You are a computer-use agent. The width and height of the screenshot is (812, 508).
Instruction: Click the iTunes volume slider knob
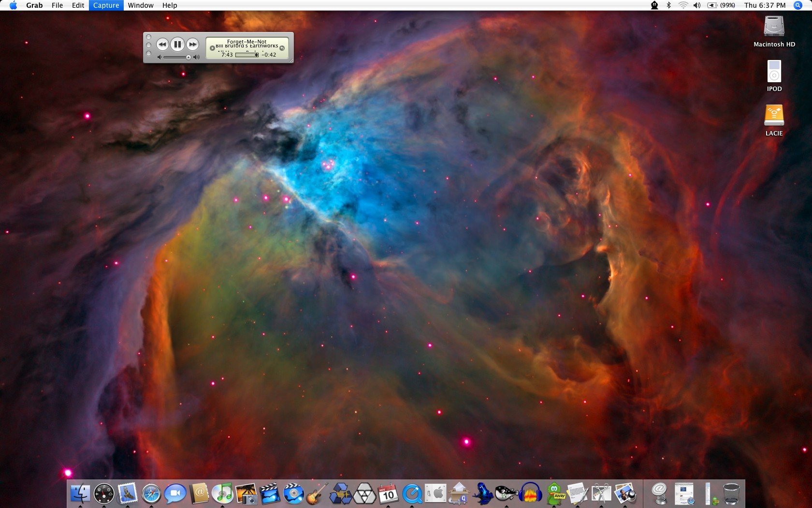click(x=188, y=57)
